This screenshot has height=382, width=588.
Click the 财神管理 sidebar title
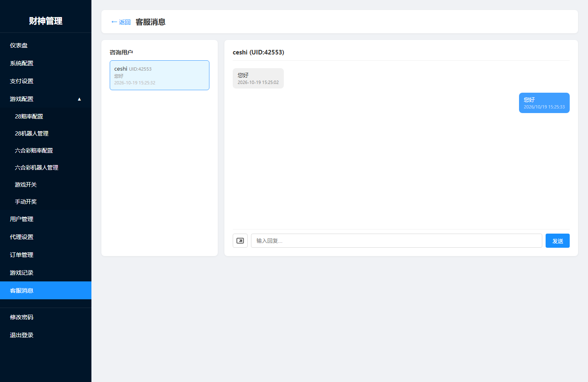click(46, 21)
